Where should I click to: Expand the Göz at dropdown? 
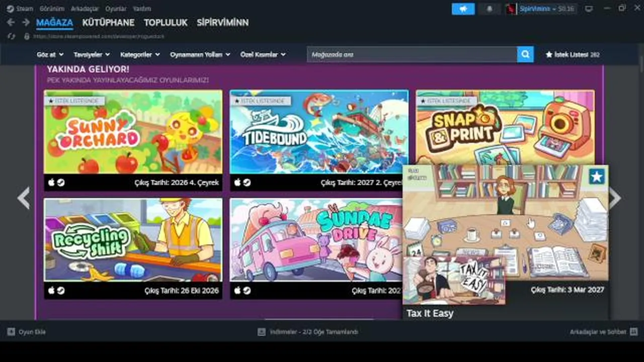(x=49, y=54)
